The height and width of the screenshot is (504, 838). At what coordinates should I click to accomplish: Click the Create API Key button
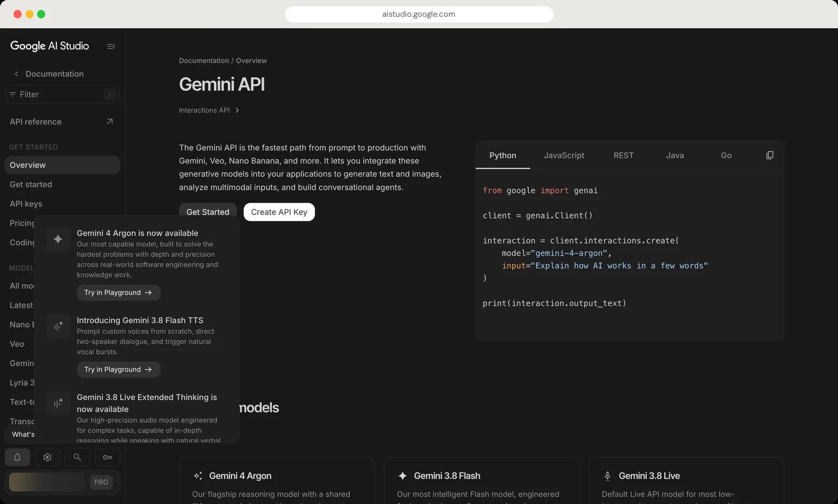pos(279,212)
